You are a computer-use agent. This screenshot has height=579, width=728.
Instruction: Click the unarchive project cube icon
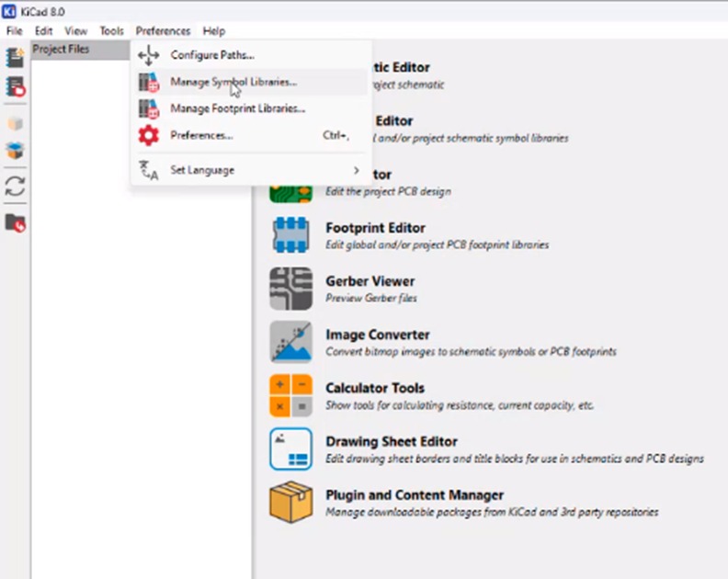tap(15, 151)
